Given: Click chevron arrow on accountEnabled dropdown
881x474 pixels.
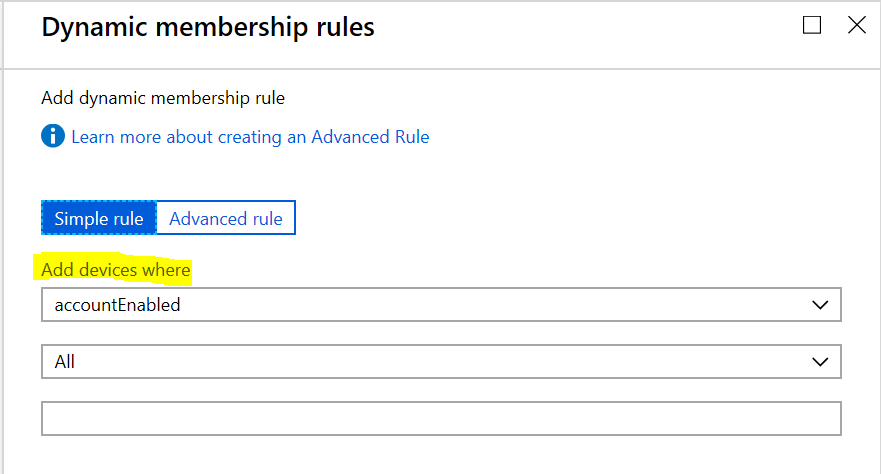Looking at the screenshot, I should pyautogui.click(x=820, y=305).
